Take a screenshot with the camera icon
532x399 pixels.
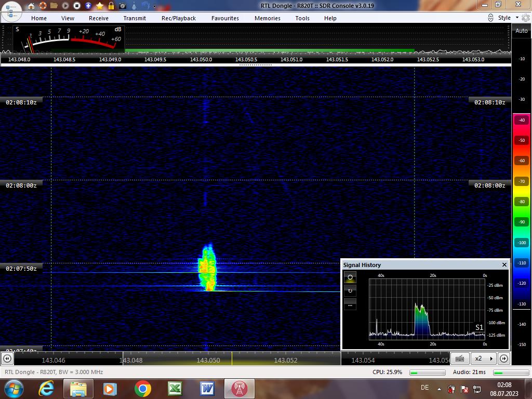(123, 6)
